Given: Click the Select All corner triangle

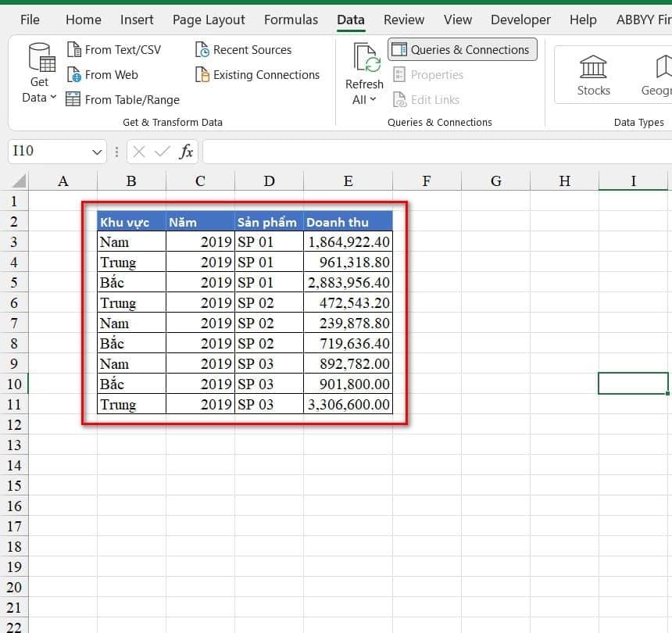Looking at the screenshot, I should click(x=17, y=181).
